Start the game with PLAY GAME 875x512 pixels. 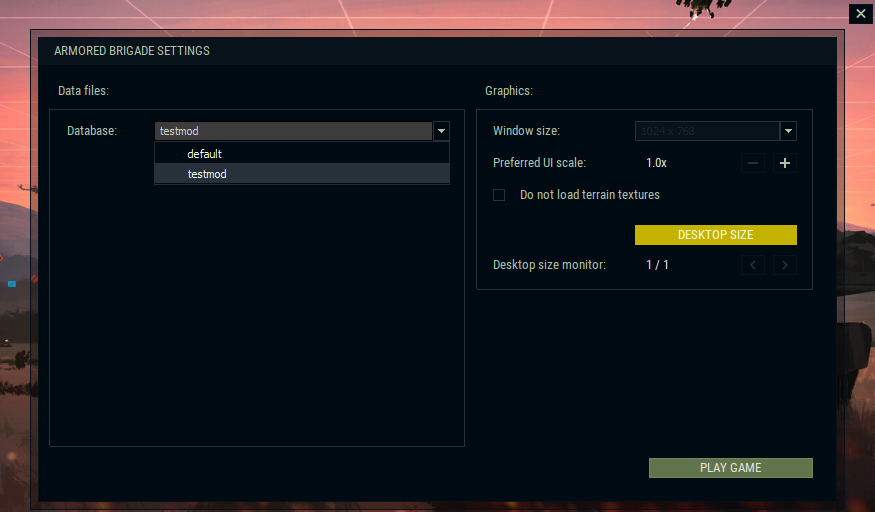[730, 468]
